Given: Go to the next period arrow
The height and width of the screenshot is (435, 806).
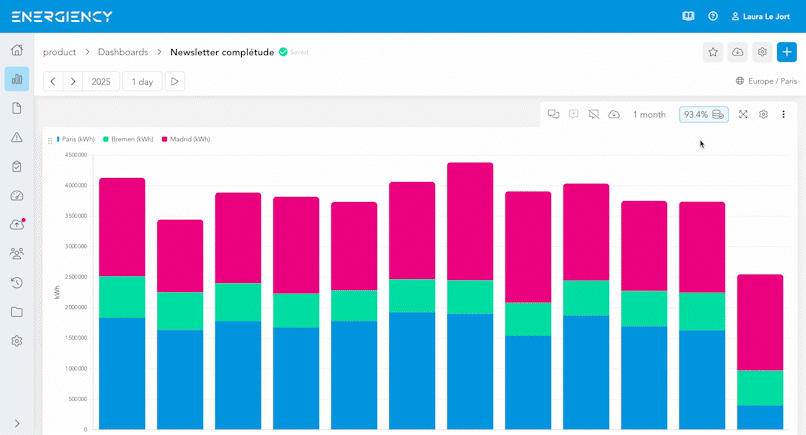Looking at the screenshot, I should [x=73, y=81].
